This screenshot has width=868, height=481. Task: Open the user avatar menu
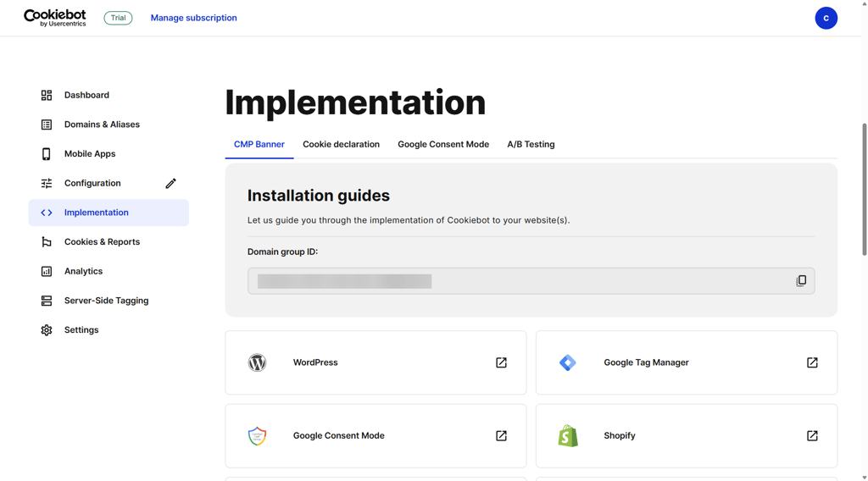pos(826,19)
